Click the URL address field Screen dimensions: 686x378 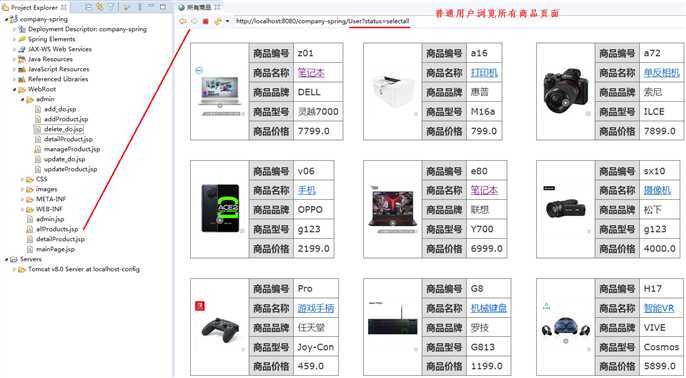coord(322,21)
